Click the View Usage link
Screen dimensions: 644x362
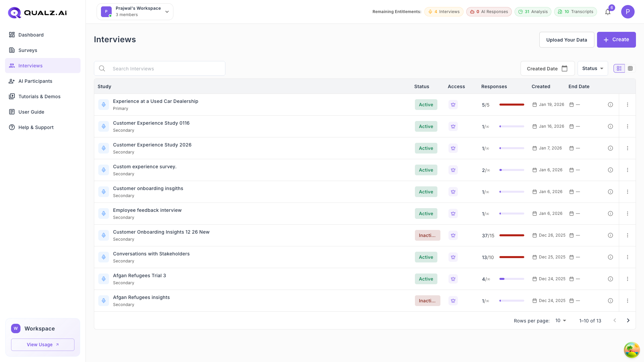43,345
